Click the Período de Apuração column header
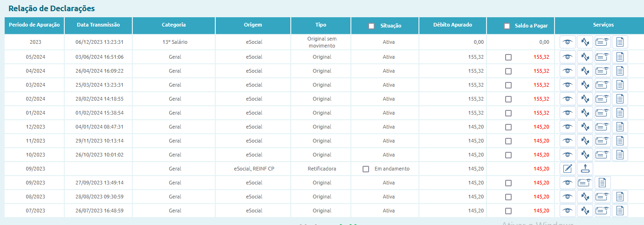The width and height of the screenshot is (644, 225). click(34, 25)
